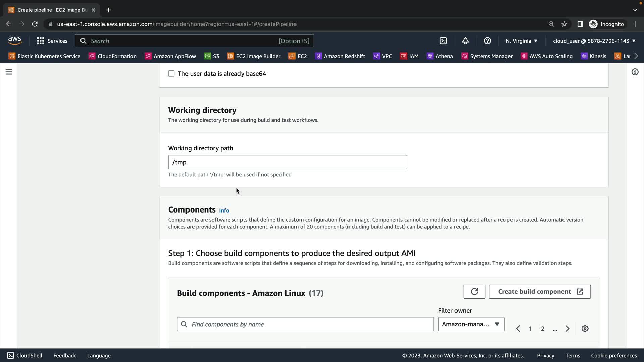Open the S3 shortcut in the favorites bar
The width and height of the screenshot is (644, 362).
(212, 56)
